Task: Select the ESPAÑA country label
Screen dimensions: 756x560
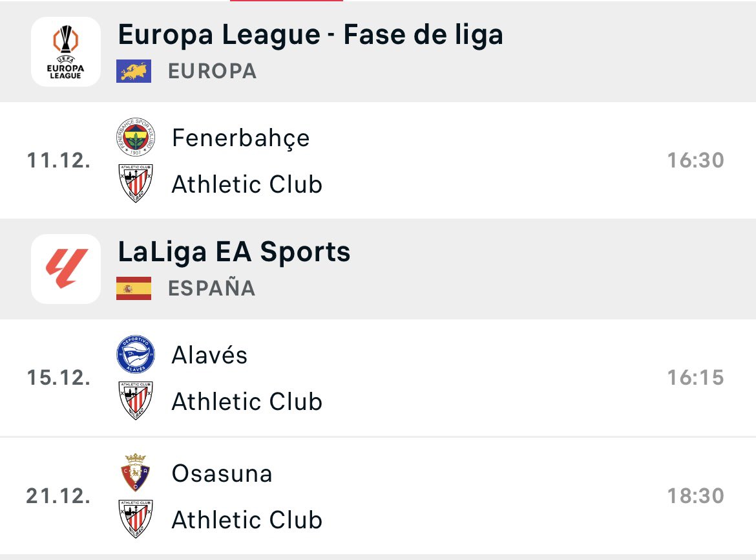Action: pos(212,287)
